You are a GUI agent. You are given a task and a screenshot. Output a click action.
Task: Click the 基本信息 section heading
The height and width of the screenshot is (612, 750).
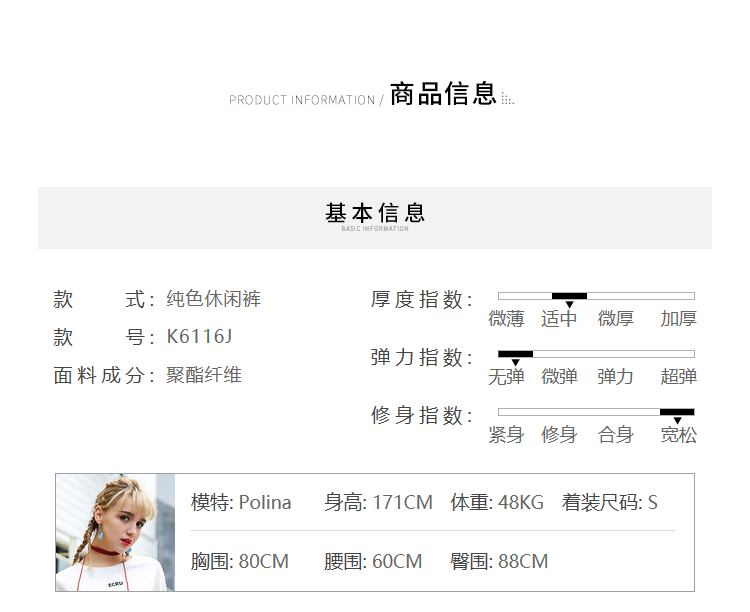pyautogui.click(x=375, y=213)
